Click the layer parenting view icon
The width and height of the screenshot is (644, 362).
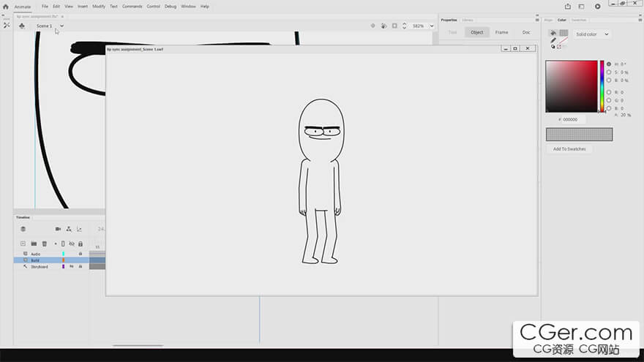click(69, 229)
